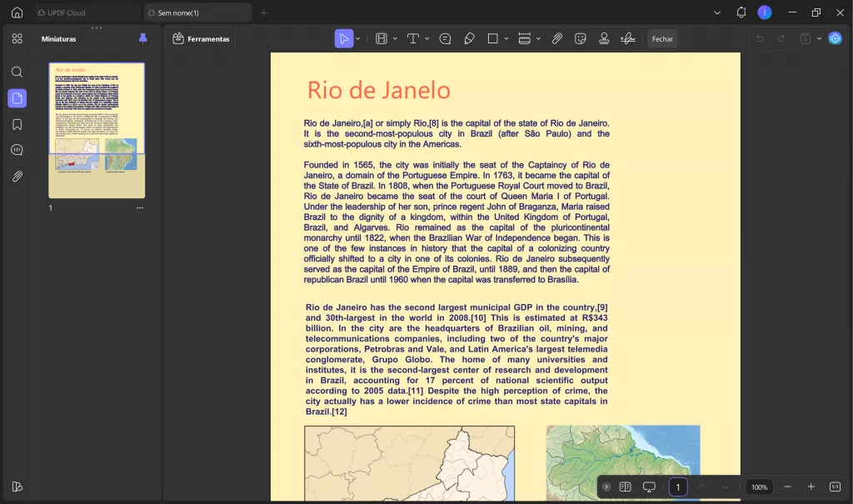Click the Fechar button
This screenshot has width=853, height=504.
tap(662, 38)
